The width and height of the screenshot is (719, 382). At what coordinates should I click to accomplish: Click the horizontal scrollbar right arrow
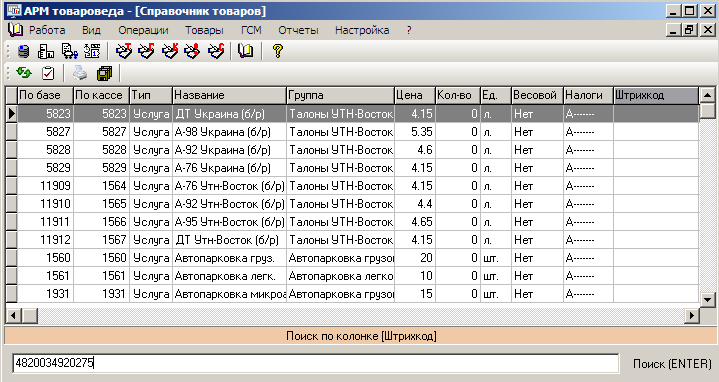pyautogui.click(x=691, y=316)
